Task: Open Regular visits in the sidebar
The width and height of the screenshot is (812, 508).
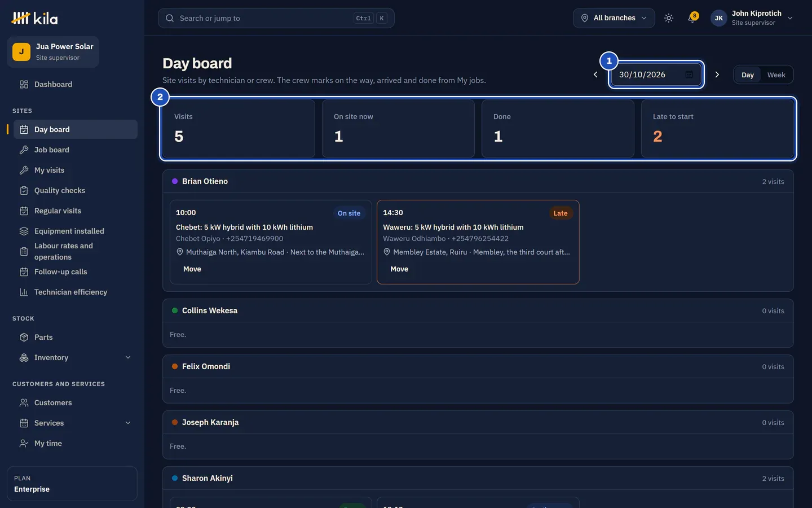Action: (x=75, y=211)
